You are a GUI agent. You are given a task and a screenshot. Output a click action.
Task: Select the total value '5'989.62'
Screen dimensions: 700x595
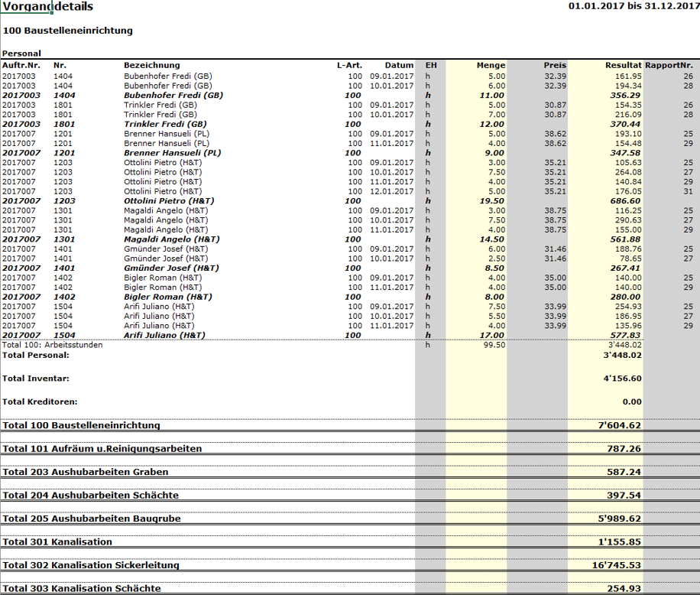click(619, 519)
